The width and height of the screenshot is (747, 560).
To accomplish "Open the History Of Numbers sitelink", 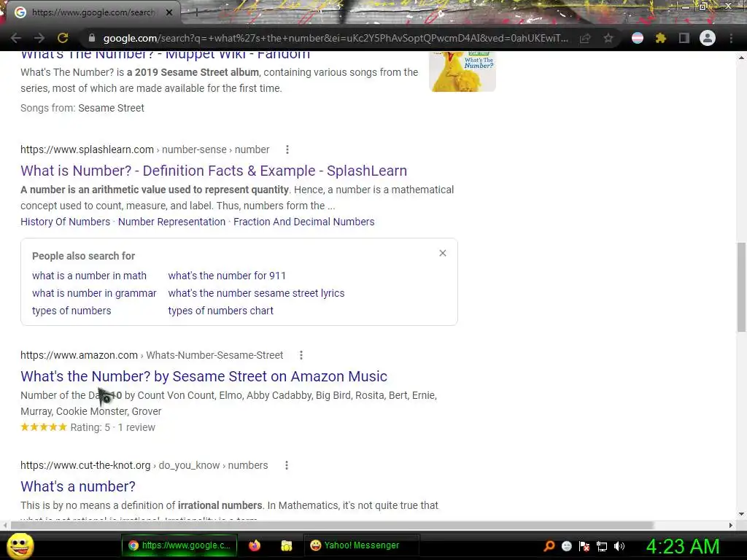I will (65, 222).
